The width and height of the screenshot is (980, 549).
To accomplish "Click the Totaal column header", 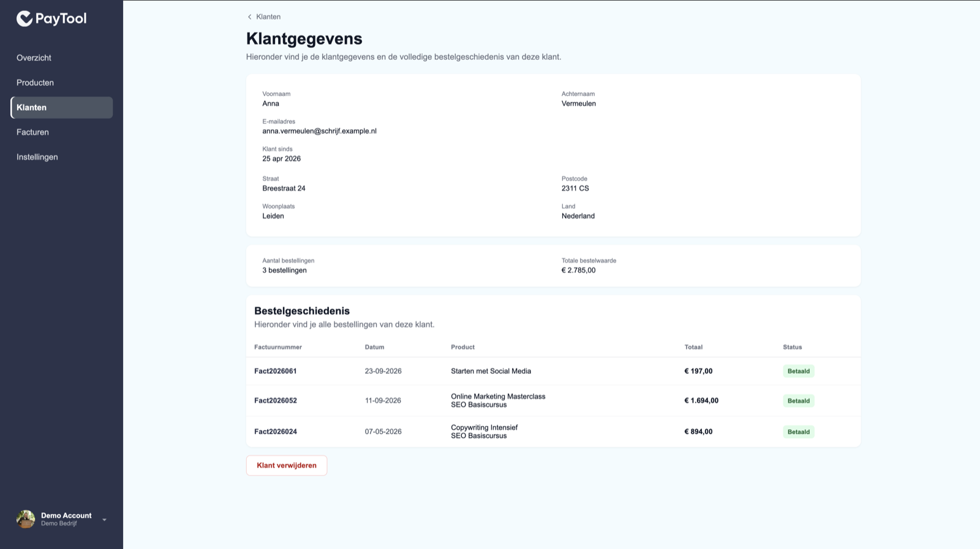I will coord(693,347).
